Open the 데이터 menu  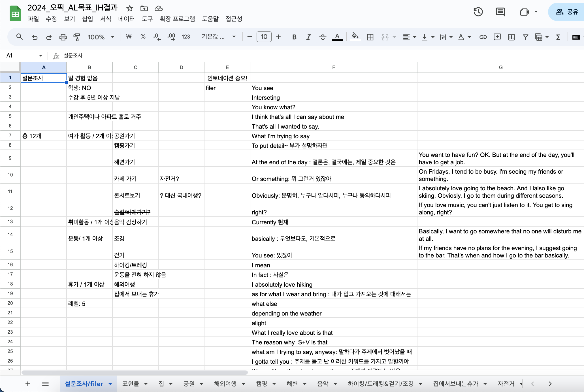point(126,19)
